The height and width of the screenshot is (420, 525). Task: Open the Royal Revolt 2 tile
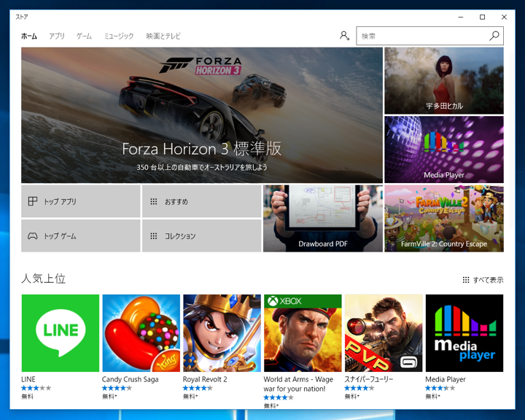[222, 333]
